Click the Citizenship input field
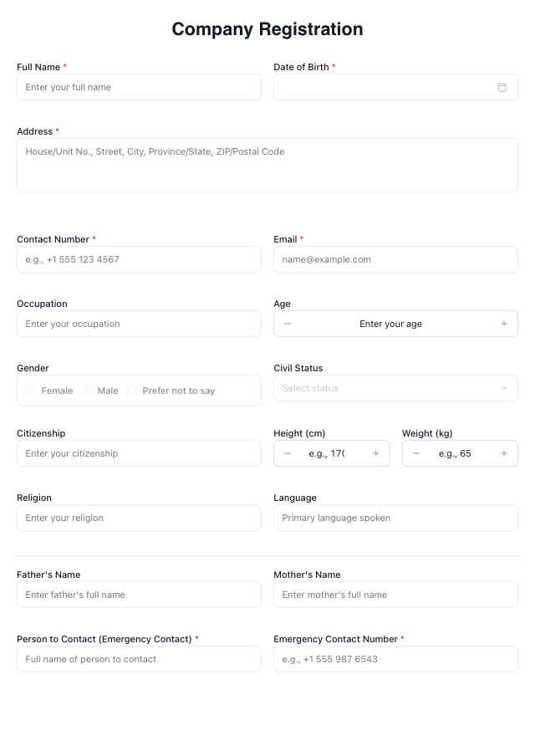The image size is (535, 756). 139,453
